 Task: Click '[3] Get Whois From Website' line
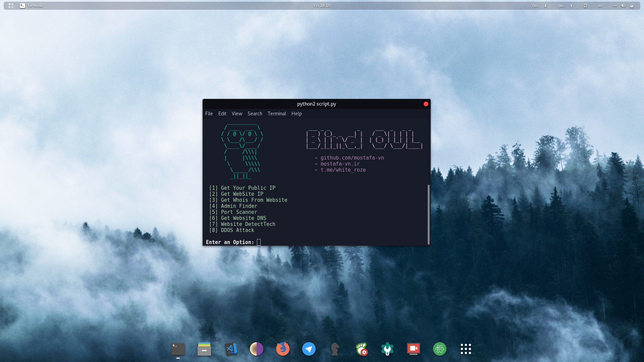point(248,200)
